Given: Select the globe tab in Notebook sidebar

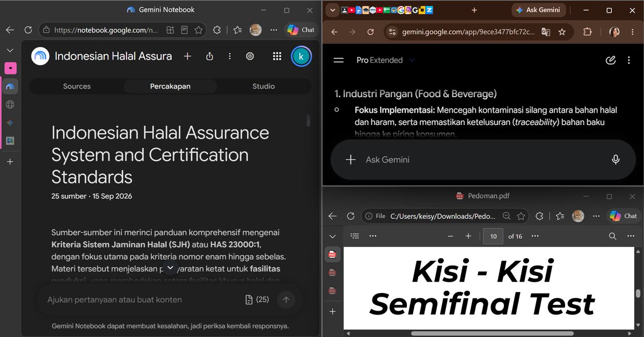Looking at the screenshot, I should (x=10, y=105).
